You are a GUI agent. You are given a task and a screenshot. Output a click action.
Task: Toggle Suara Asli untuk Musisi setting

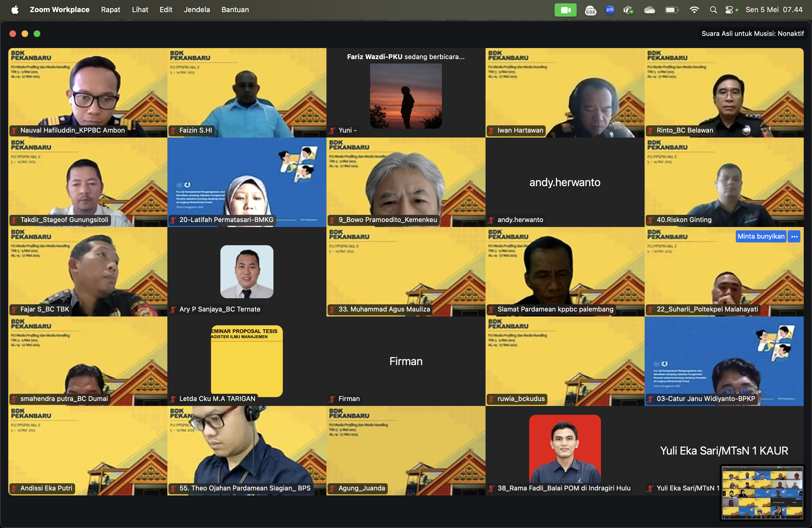click(x=752, y=33)
